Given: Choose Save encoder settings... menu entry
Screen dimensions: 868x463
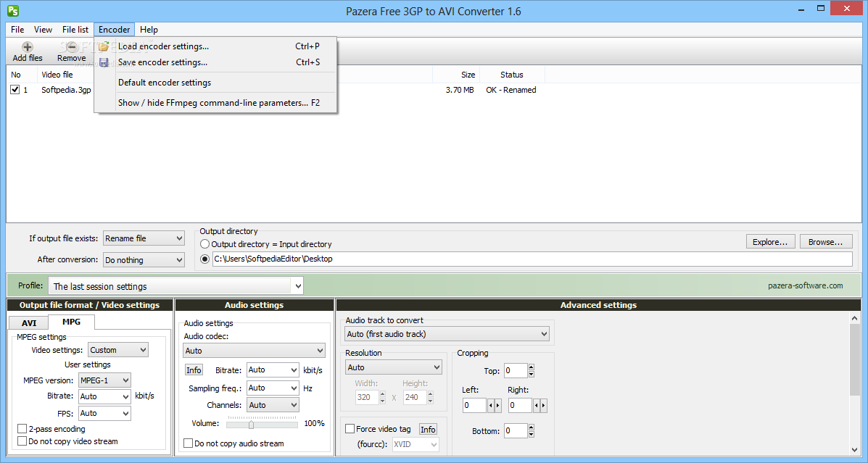Looking at the screenshot, I should tap(216, 62).
